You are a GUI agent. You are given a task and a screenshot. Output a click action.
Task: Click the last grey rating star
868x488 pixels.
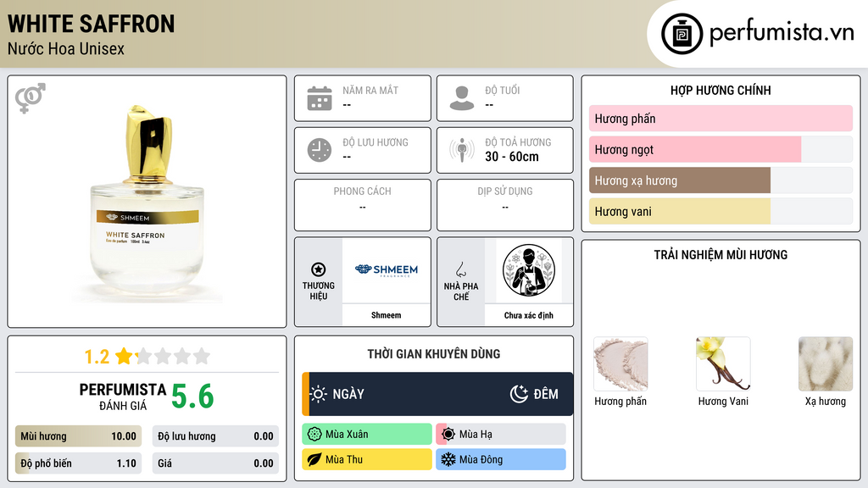pos(202,356)
